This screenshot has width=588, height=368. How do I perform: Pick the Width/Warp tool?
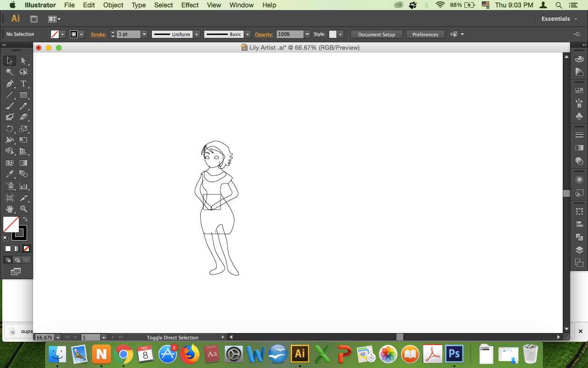pos(10,140)
